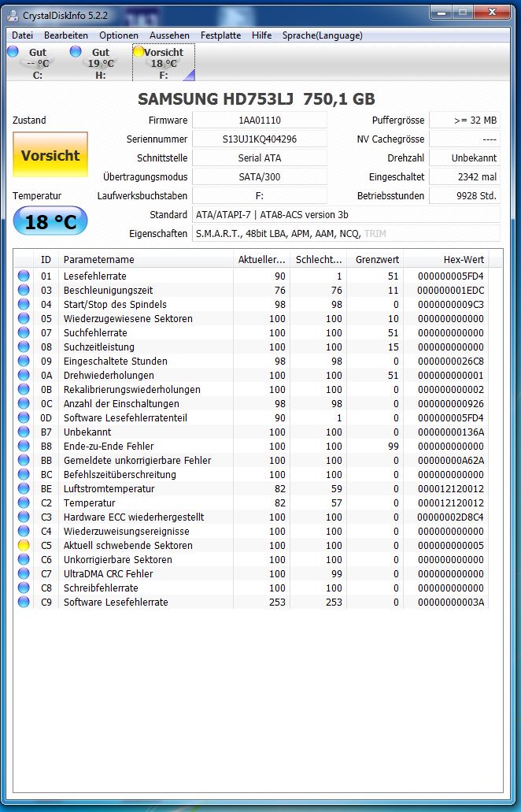521x812 pixels.
Task: Click the SAMSUNG HD753LJ 750,1 GB heading
Action: pos(256,98)
